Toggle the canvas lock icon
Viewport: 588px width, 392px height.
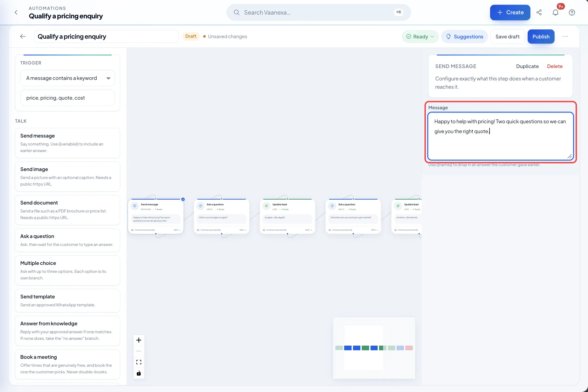(x=139, y=373)
